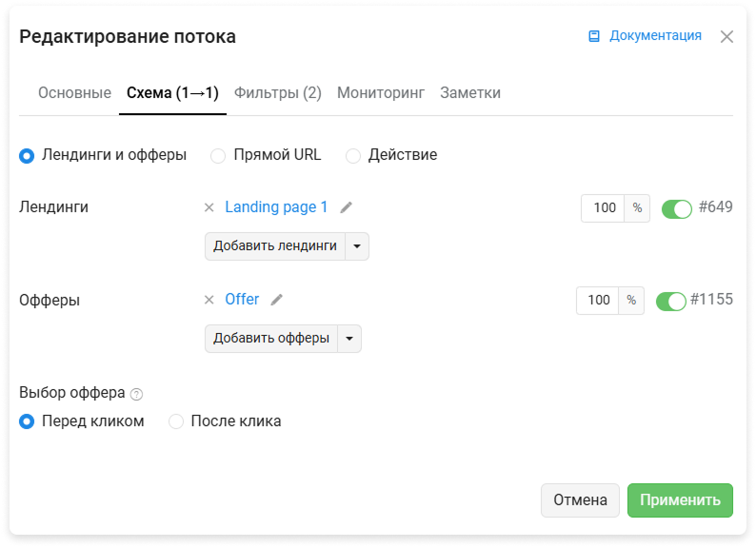756x548 pixels.
Task: Open the Offer link
Action: pos(242,300)
